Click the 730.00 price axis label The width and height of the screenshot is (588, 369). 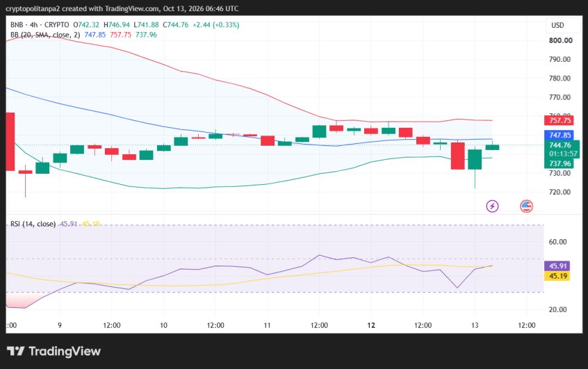[x=560, y=173]
